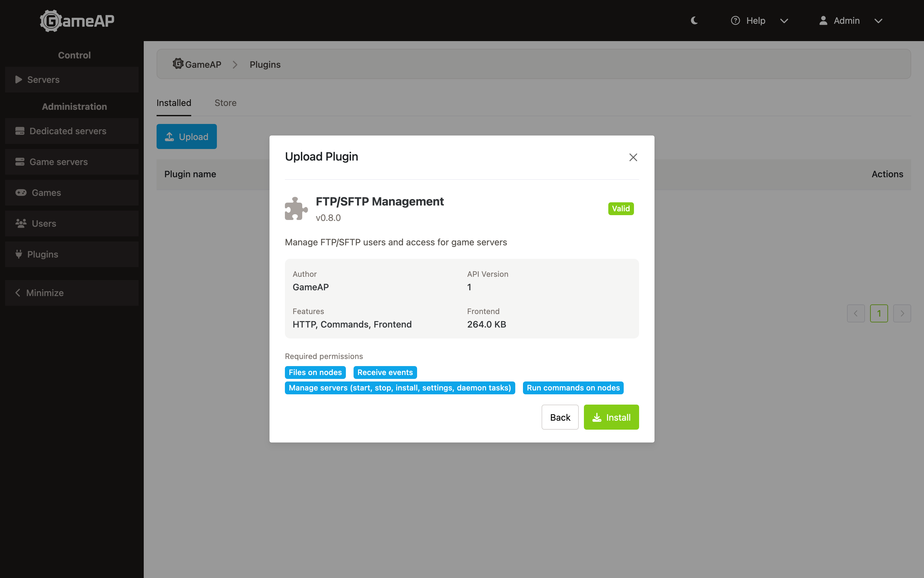
Task: Switch to the Store tab
Action: pyautogui.click(x=225, y=103)
